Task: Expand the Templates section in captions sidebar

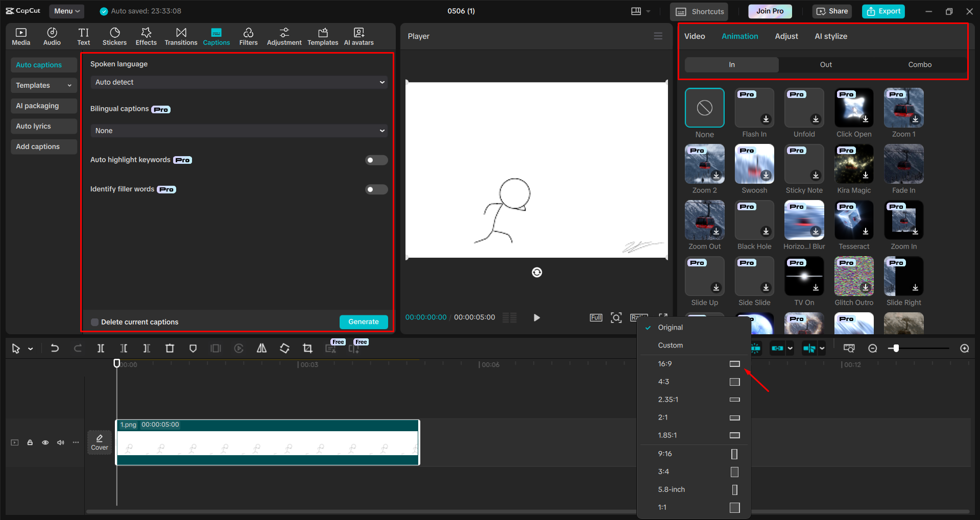Action: pos(43,85)
